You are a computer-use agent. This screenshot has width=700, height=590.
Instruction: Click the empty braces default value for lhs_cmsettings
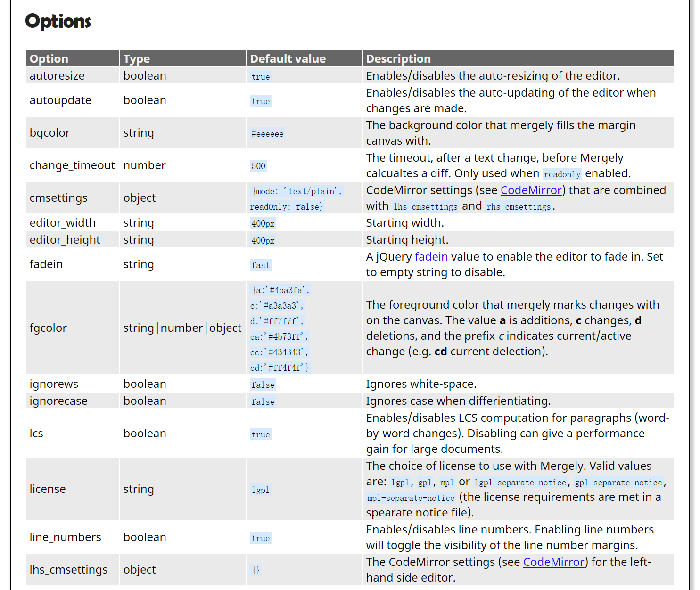tap(256, 570)
